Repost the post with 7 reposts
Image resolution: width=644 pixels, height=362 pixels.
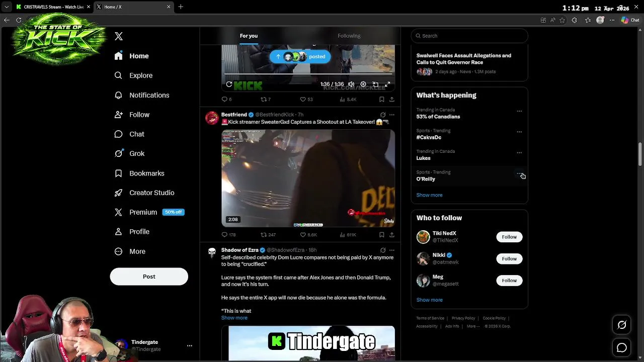point(266,100)
